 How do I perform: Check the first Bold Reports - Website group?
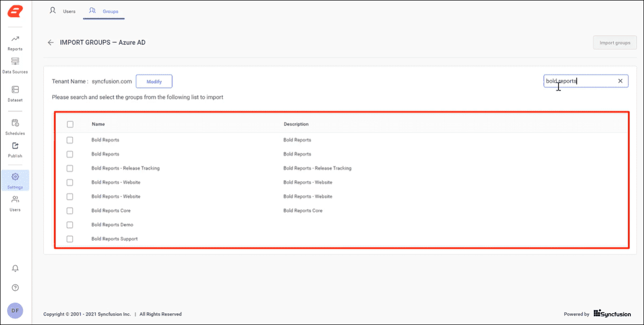(x=70, y=182)
